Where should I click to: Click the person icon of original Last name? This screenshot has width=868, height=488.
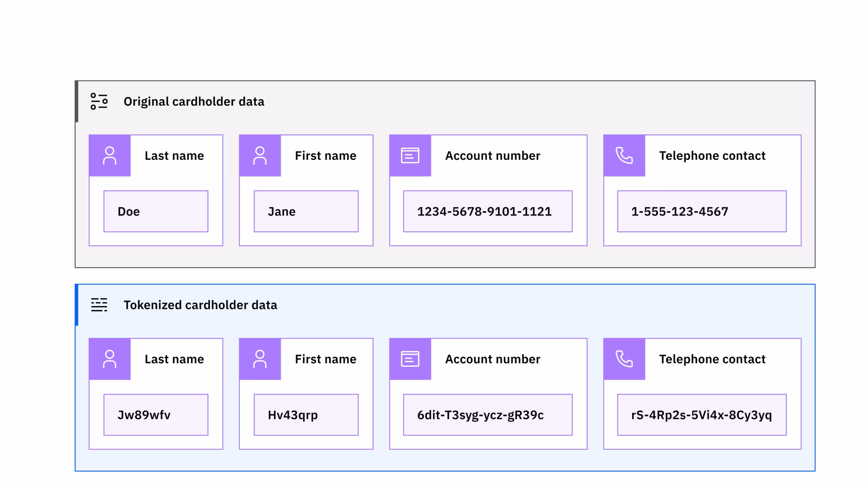[110, 156]
